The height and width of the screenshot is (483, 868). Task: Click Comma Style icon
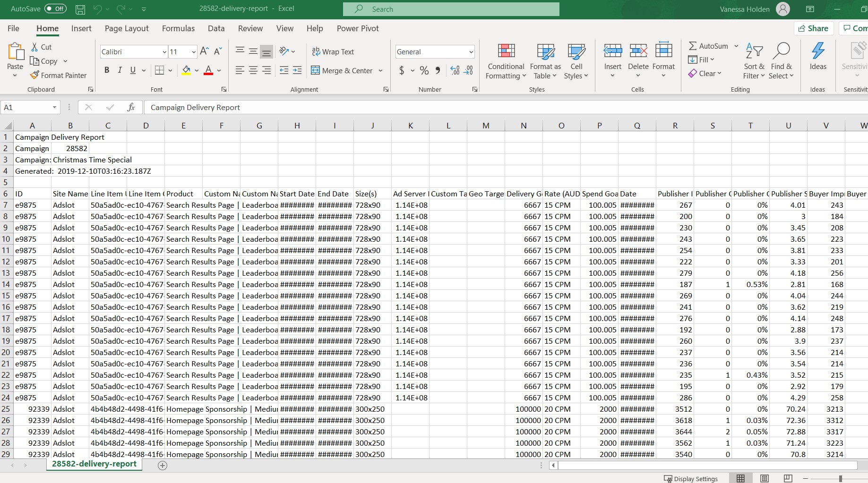(438, 70)
